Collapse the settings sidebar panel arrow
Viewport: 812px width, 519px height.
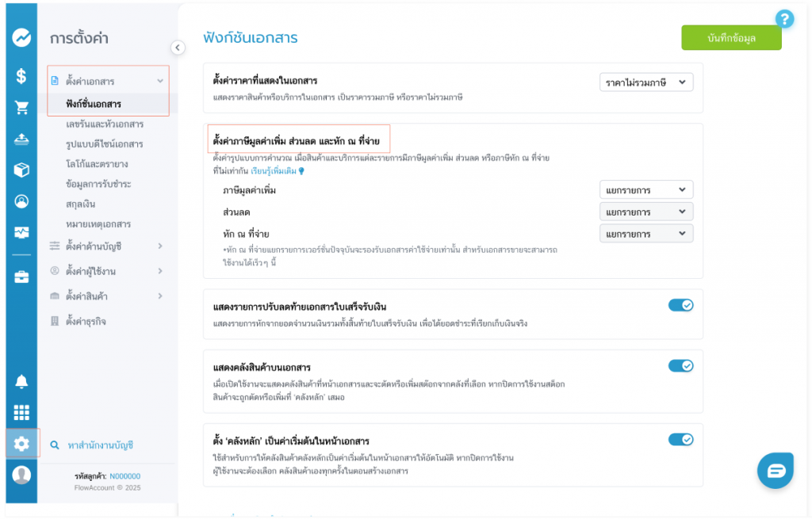click(178, 48)
